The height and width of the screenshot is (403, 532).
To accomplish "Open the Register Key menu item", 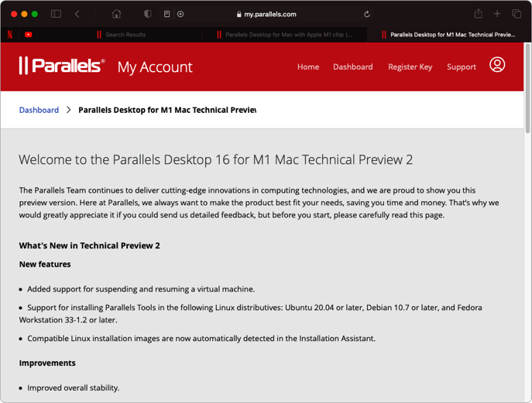I will [x=410, y=67].
